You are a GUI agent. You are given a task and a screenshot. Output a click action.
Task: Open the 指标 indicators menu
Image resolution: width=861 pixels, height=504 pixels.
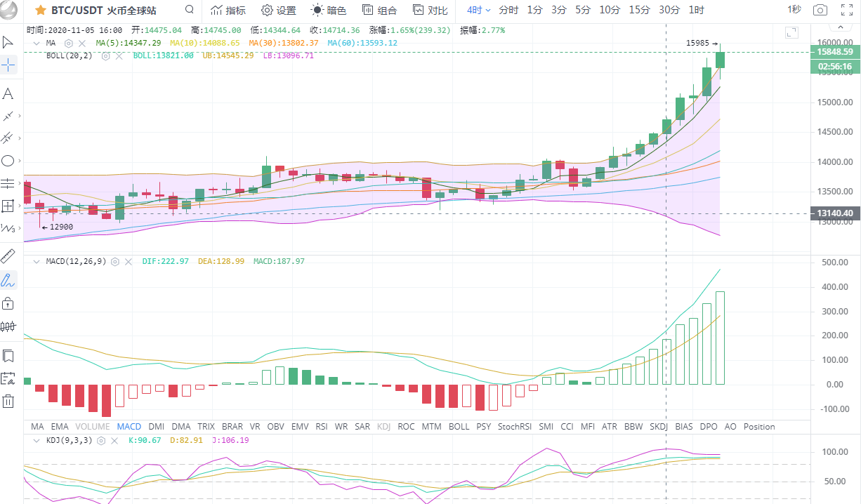(x=228, y=11)
